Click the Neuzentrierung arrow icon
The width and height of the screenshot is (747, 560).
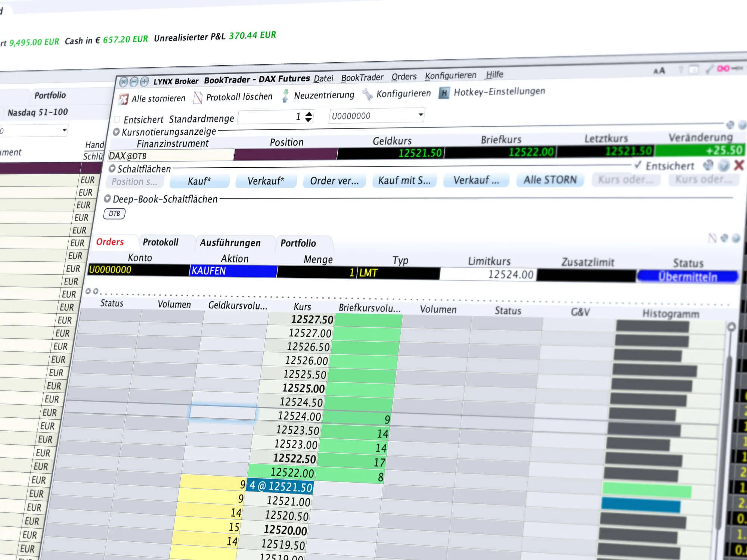pyautogui.click(x=285, y=96)
